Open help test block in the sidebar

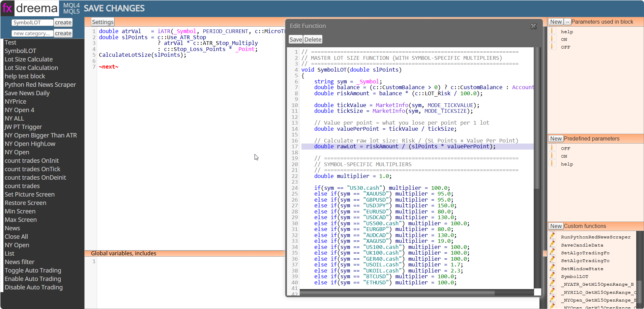(25, 76)
